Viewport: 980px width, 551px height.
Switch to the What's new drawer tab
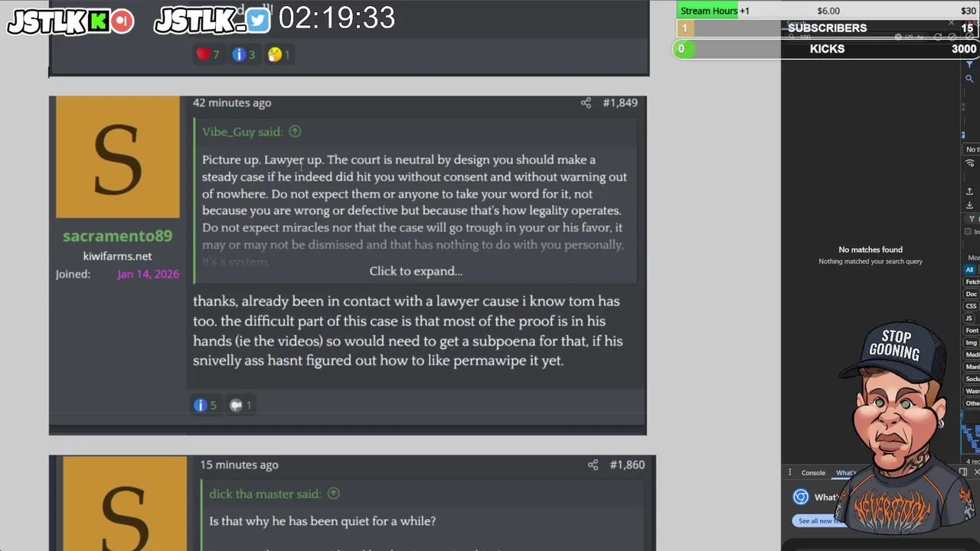coord(846,473)
